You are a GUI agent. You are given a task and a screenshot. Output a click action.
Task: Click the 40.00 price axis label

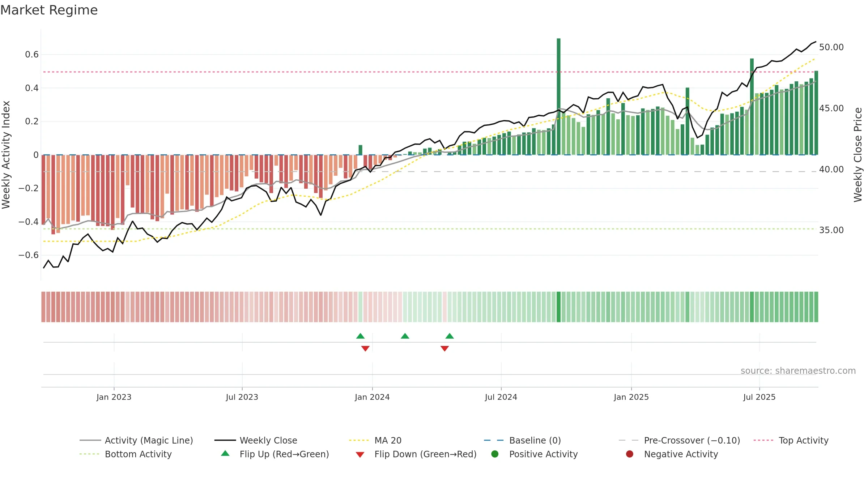tap(831, 170)
